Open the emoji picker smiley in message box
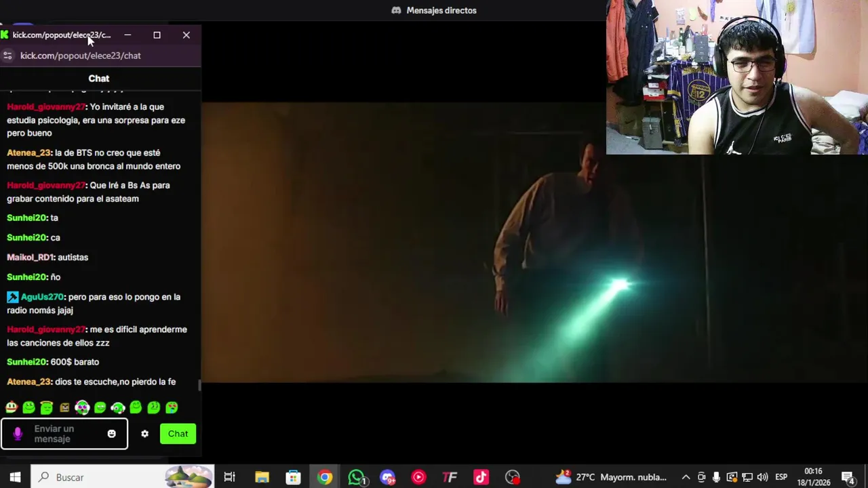 click(111, 434)
